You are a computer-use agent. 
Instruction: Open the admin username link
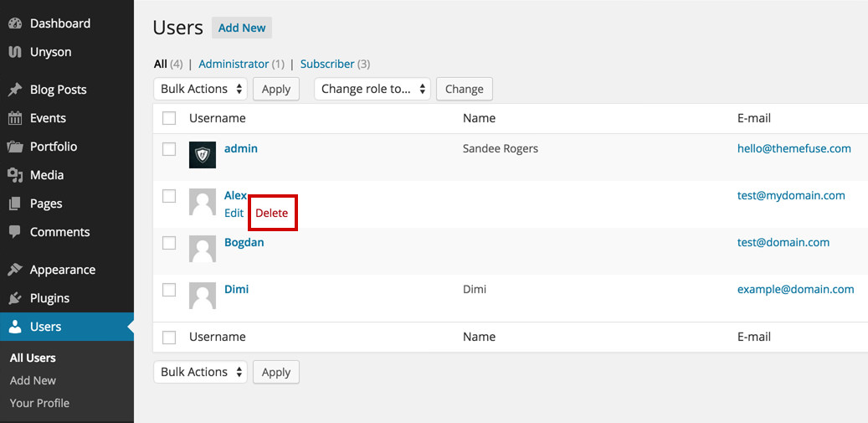tap(241, 149)
